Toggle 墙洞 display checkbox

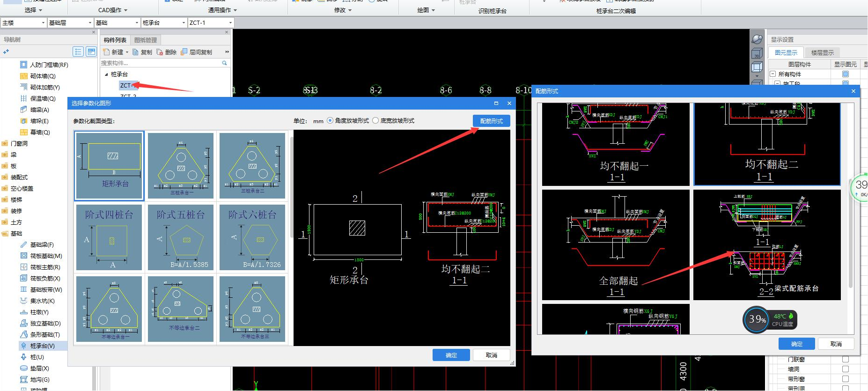(x=846, y=369)
